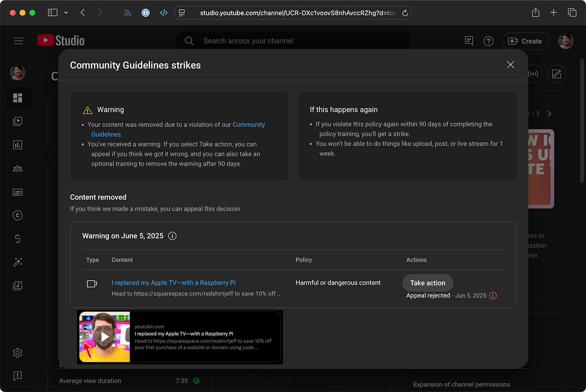This screenshot has height=392, width=586.
Task: Click the Go live broadcast icon
Action: [x=534, y=74]
